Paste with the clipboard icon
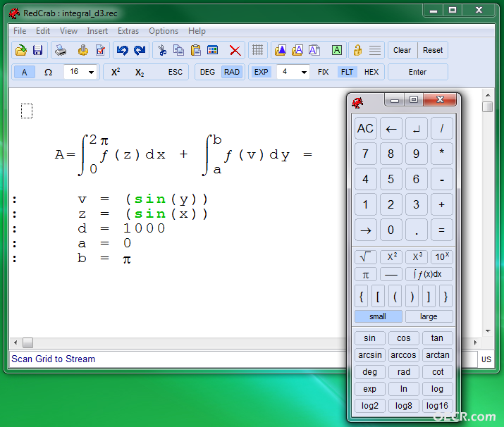This screenshot has width=504, height=427. click(x=196, y=50)
